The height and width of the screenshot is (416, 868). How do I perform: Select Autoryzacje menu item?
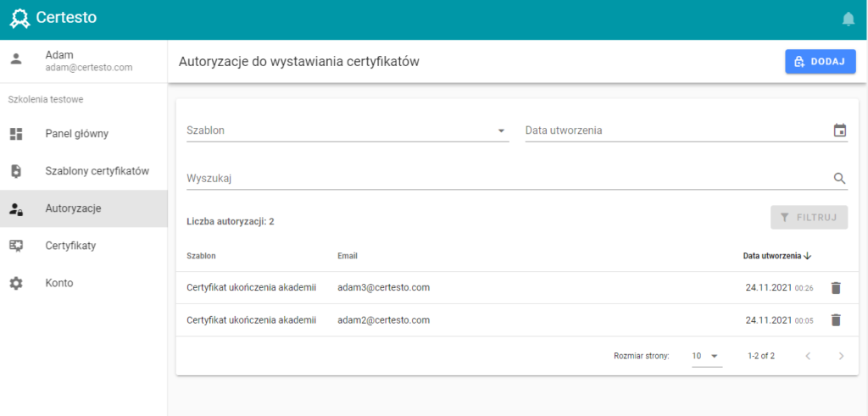(84, 208)
